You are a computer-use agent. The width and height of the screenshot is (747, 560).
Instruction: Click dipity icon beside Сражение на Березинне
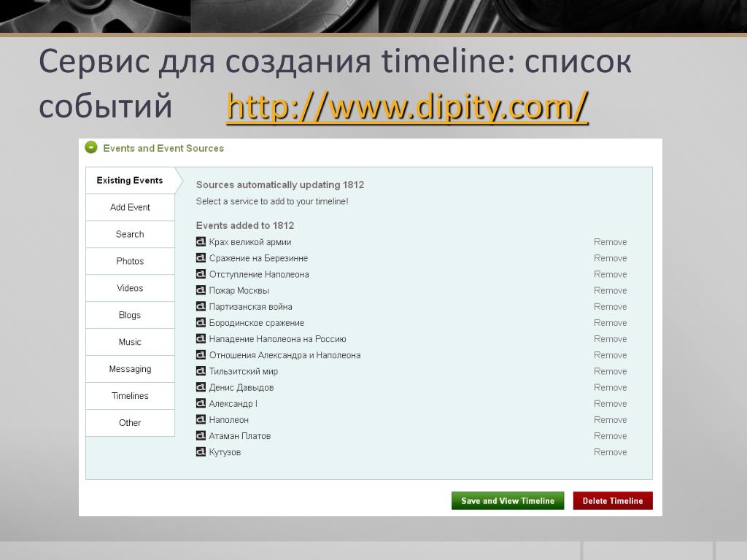[x=201, y=257]
